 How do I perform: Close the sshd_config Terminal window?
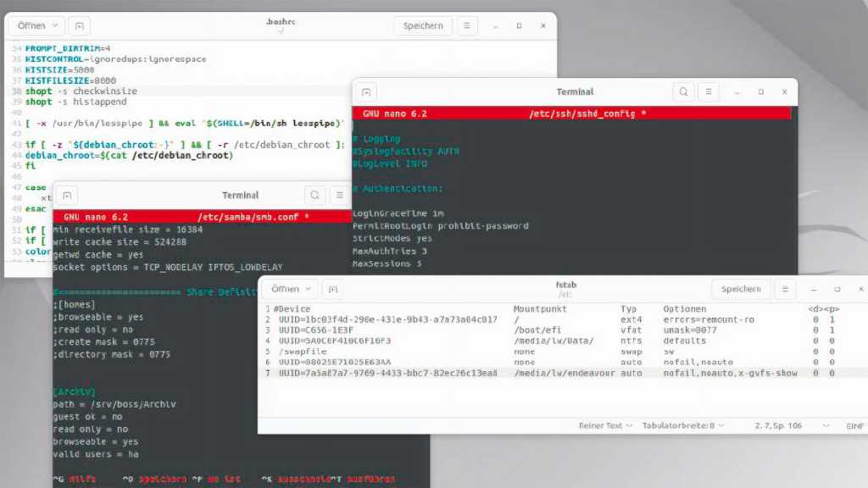tap(784, 92)
